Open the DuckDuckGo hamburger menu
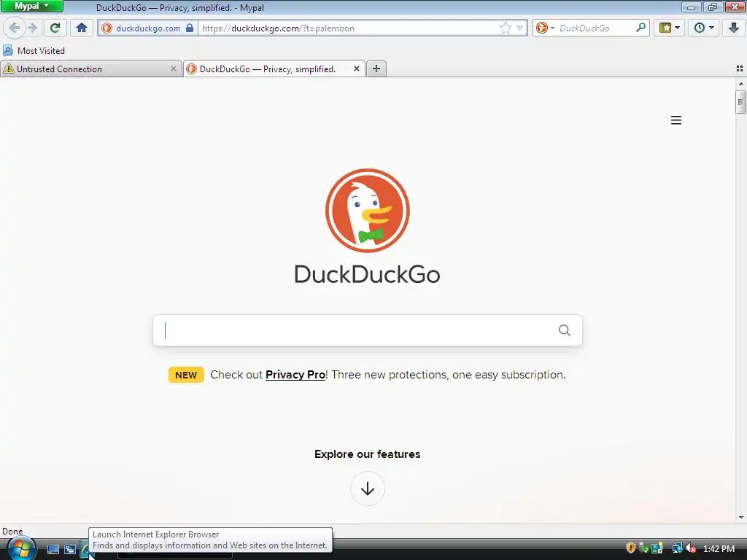 [676, 120]
